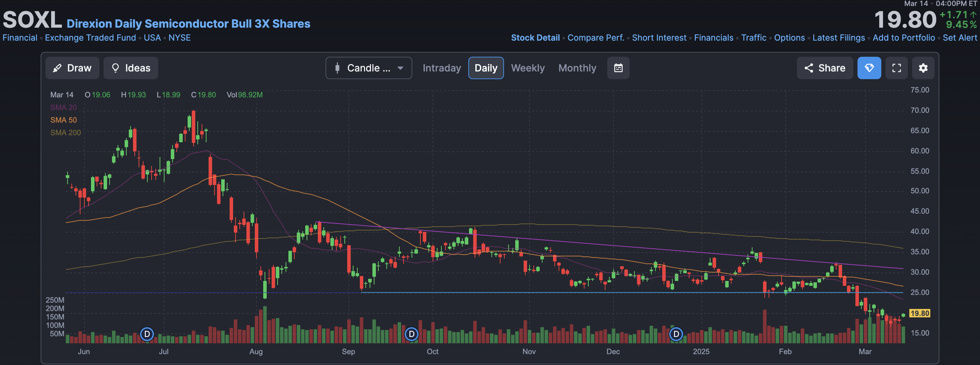This screenshot has height=365, width=980.
Task: Toggle the SMA 200 indicator label
Action: click(65, 132)
